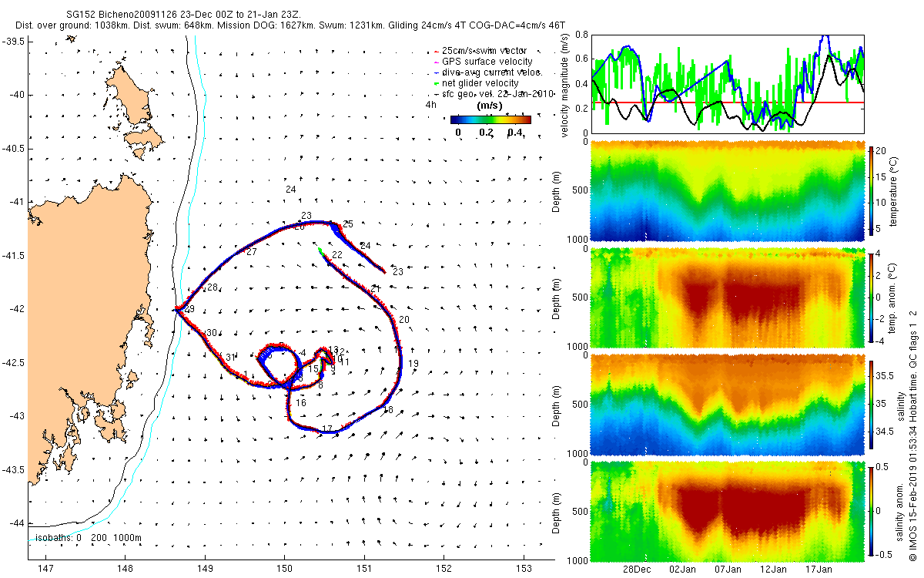Click day marker '27' on the glider track

click(x=252, y=252)
